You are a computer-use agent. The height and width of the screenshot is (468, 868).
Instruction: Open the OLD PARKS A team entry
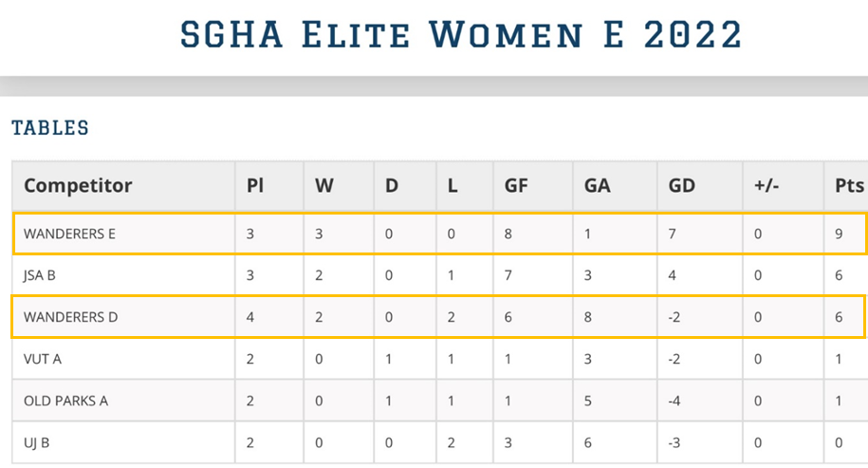coord(65,401)
